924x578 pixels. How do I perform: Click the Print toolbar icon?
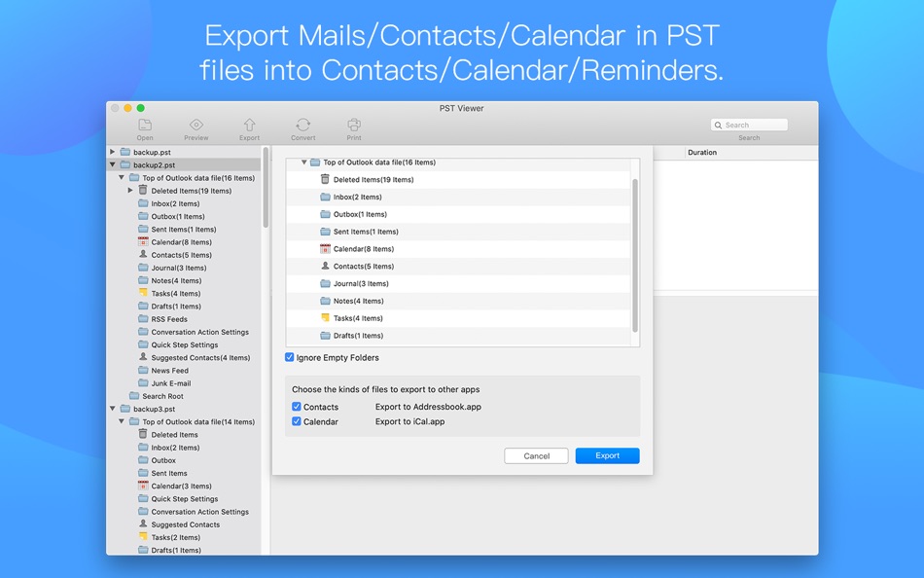tap(354, 125)
